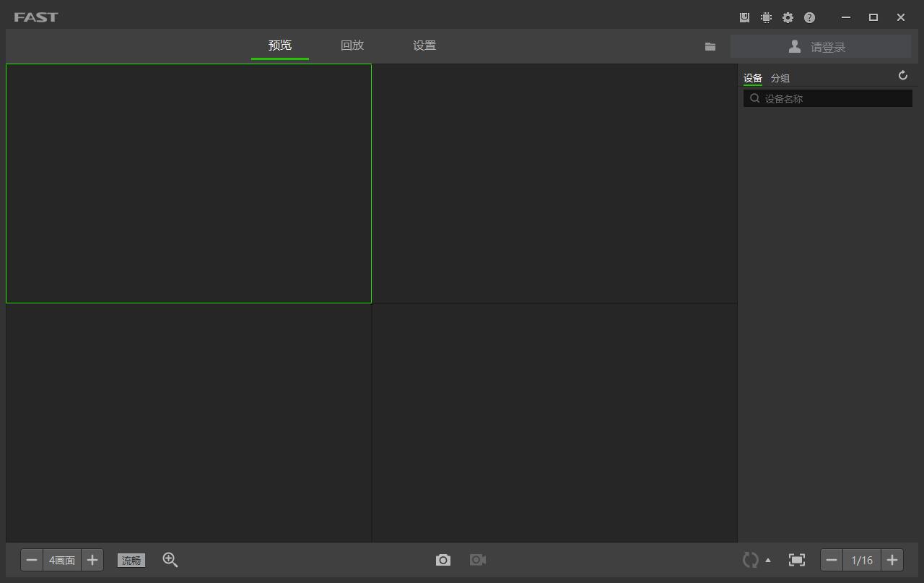Open the help question mark icon
Screen dimensions: 924x583
point(809,17)
